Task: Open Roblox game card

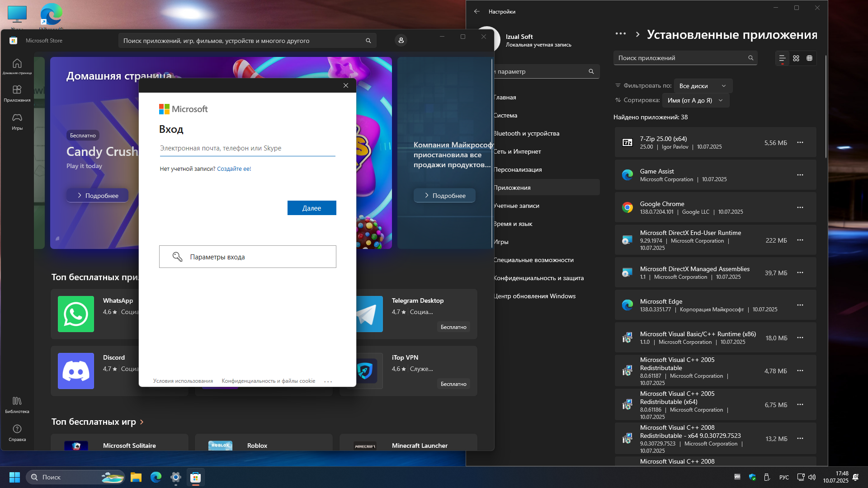Action: coord(264,442)
